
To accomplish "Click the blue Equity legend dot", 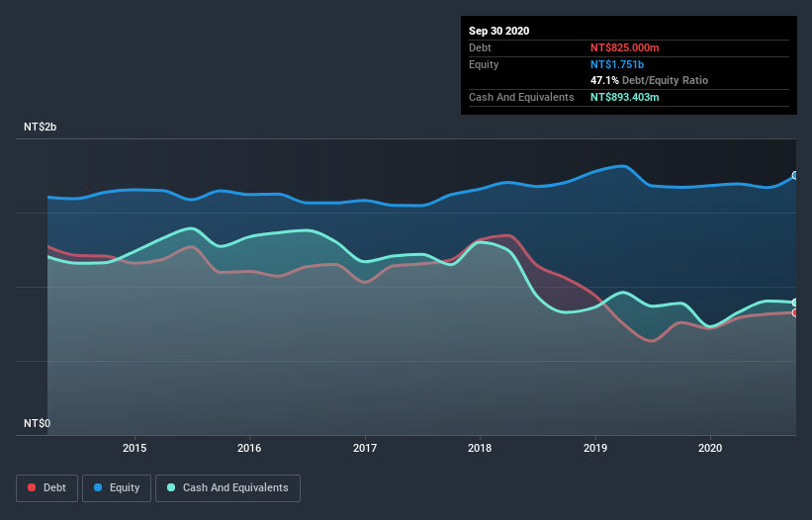I will point(98,487).
